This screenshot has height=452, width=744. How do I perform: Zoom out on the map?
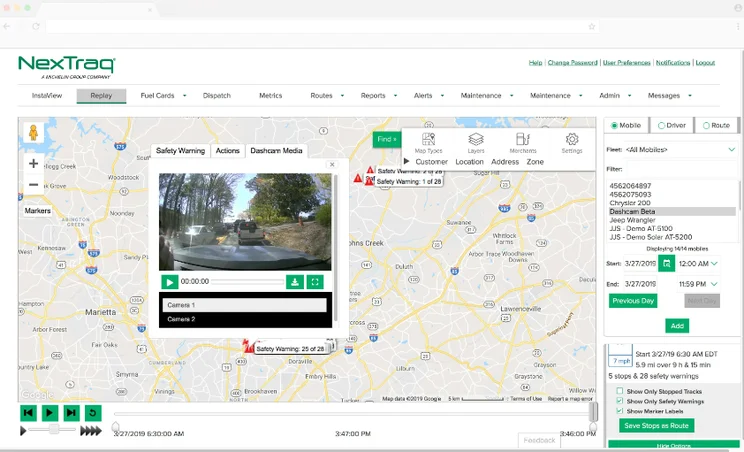coord(33,184)
